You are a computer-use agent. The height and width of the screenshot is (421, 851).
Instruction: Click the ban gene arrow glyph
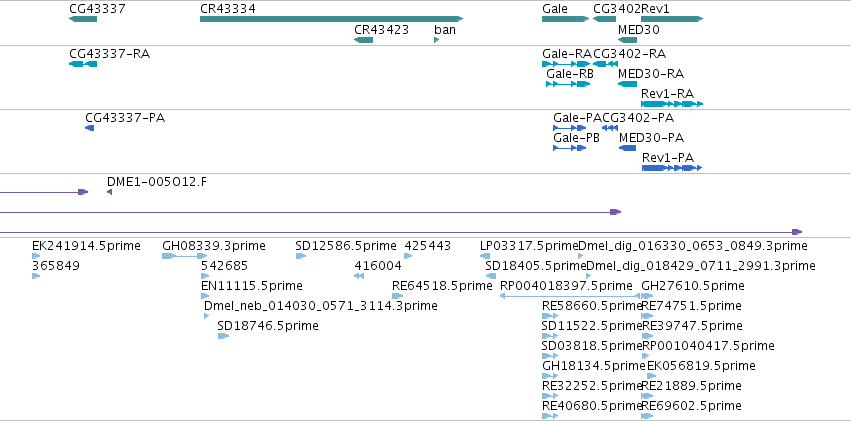[x=436, y=40]
